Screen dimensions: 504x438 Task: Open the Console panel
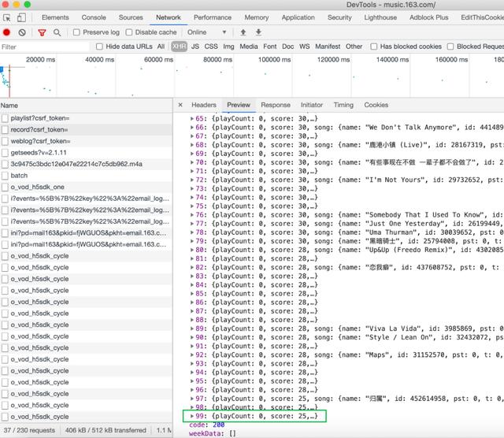click(x=94, y=17)
